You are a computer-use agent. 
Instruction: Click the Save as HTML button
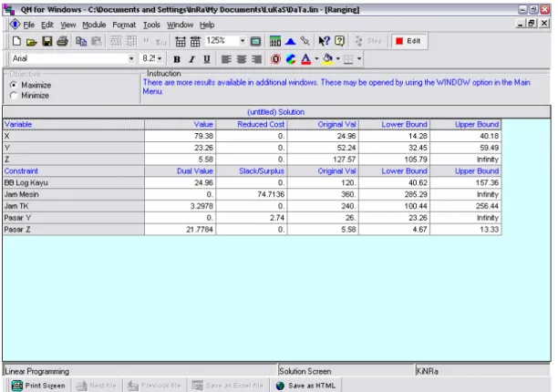(306, 386)
